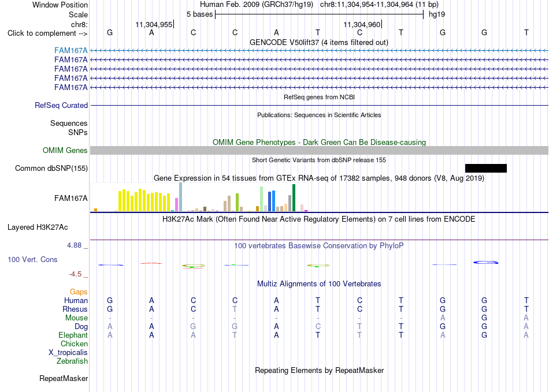
Task: Click the RefSeq Curated intron line
Action: click(319, 105)
